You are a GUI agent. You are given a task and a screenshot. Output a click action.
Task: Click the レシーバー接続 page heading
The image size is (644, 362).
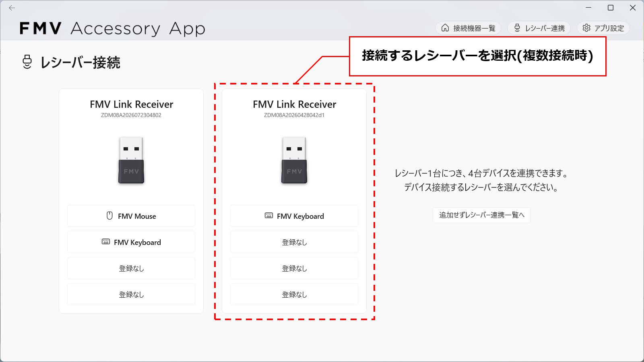point(80,62)
